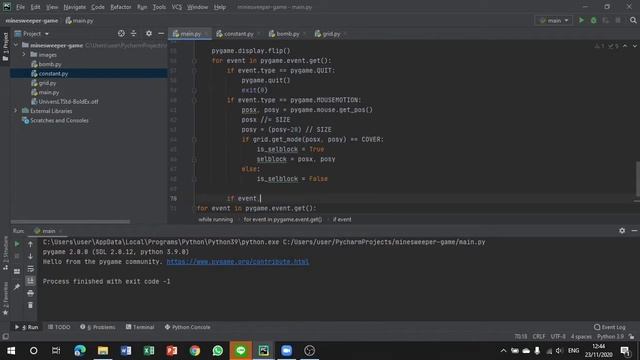Select main.py in project tree
Viewport: 640px width, 360px height.
point(49,92)
